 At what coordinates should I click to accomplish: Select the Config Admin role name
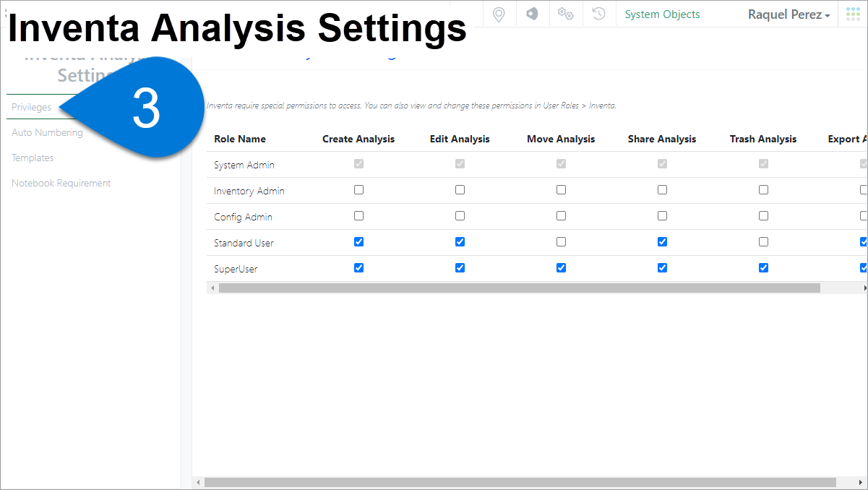click(x=243, y=217)
